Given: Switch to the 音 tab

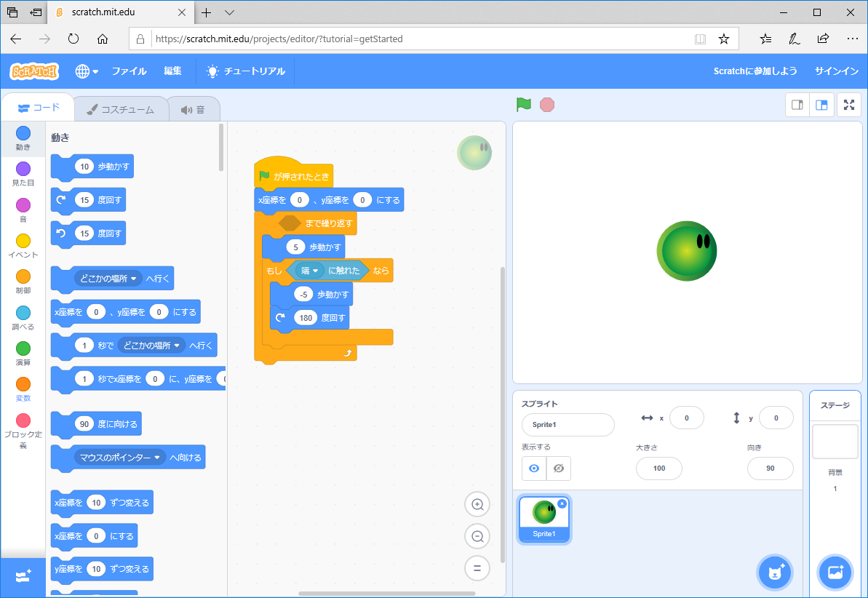Looking at the screenshot, I should coord(194,110).
